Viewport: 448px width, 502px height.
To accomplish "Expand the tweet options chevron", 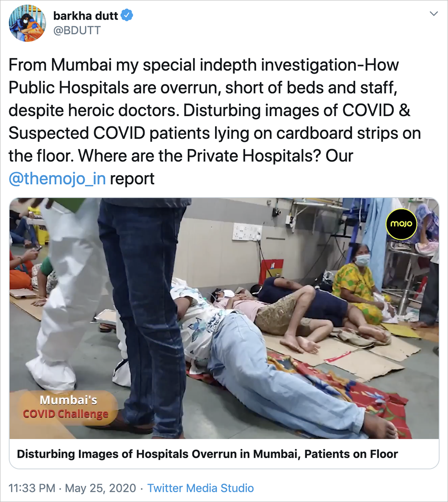I will click(434, 13).
